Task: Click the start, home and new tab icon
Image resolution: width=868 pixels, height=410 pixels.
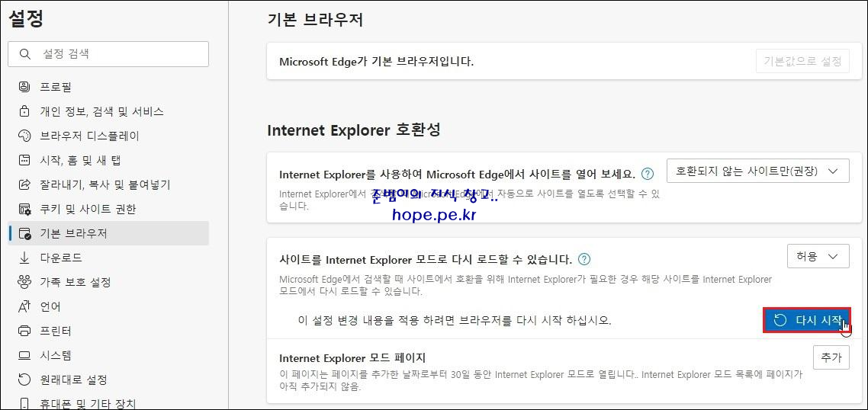Action: [24, 161]
